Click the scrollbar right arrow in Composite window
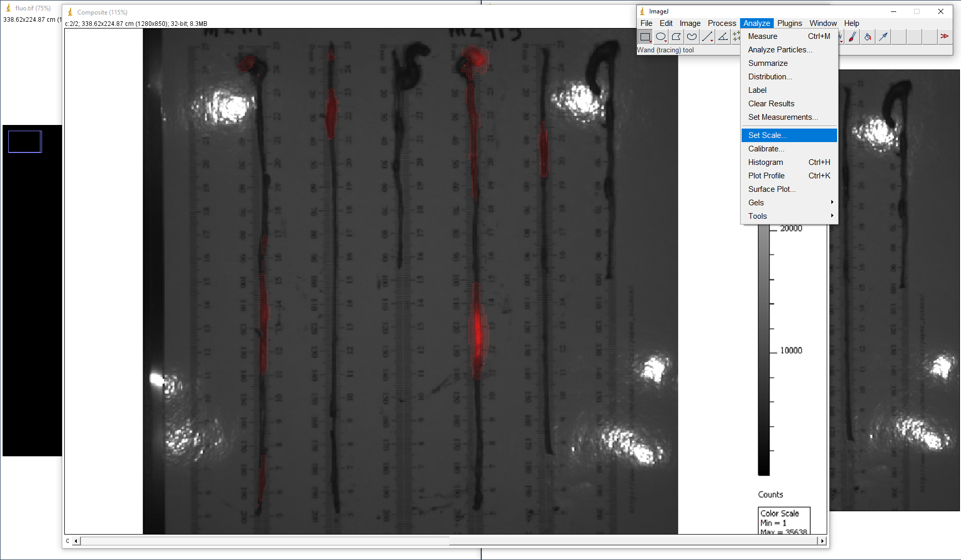961x560 pixels. tap(822, 541)
